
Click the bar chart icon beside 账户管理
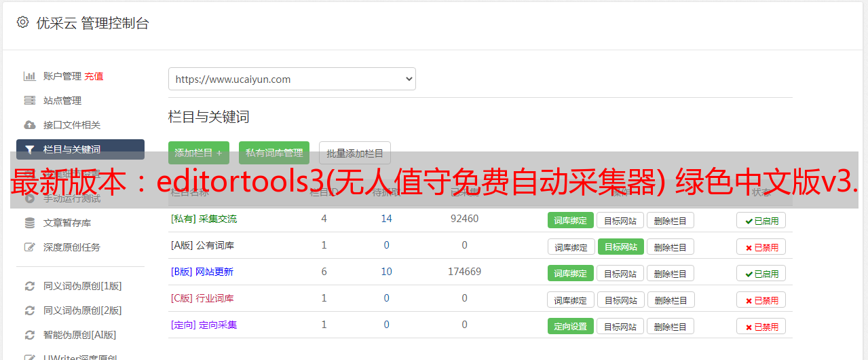tap(29, 76)
